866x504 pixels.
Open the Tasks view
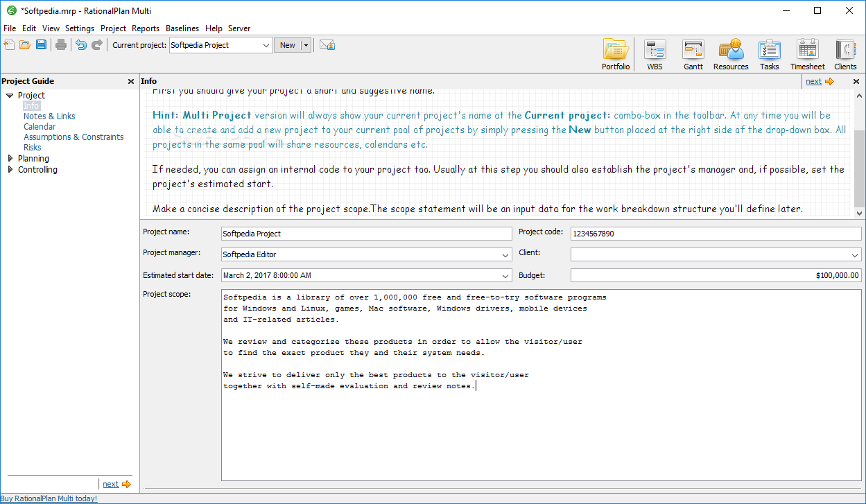tap(770, 55)
